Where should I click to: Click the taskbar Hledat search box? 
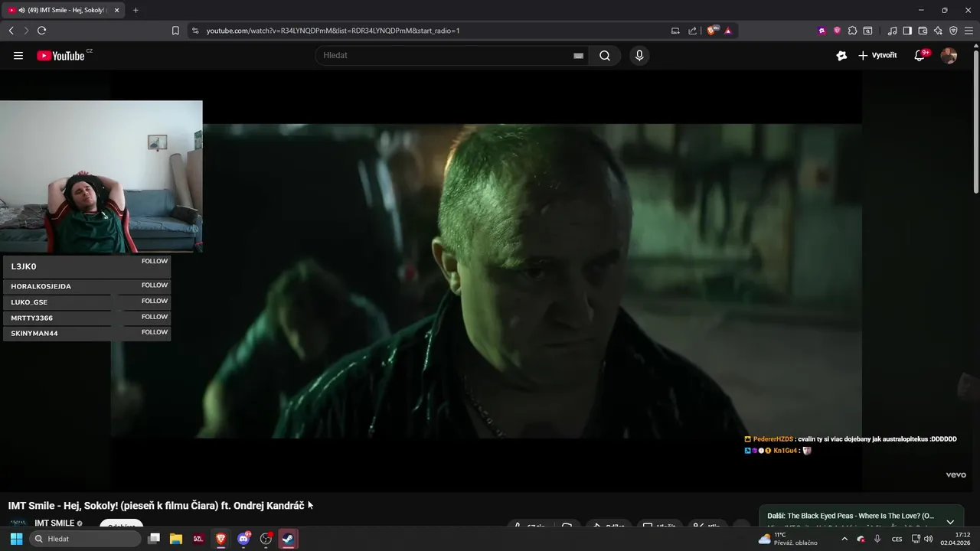(x=86, y=539)
